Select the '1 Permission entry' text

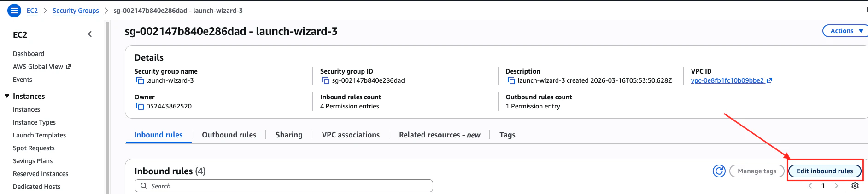(x=533, y=106)
